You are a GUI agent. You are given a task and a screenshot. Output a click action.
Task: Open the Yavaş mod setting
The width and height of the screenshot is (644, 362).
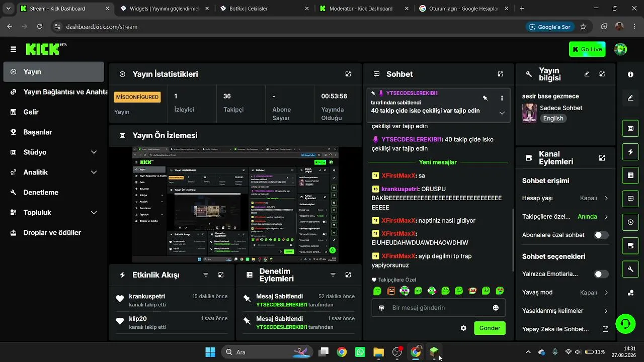coord(566,292)
